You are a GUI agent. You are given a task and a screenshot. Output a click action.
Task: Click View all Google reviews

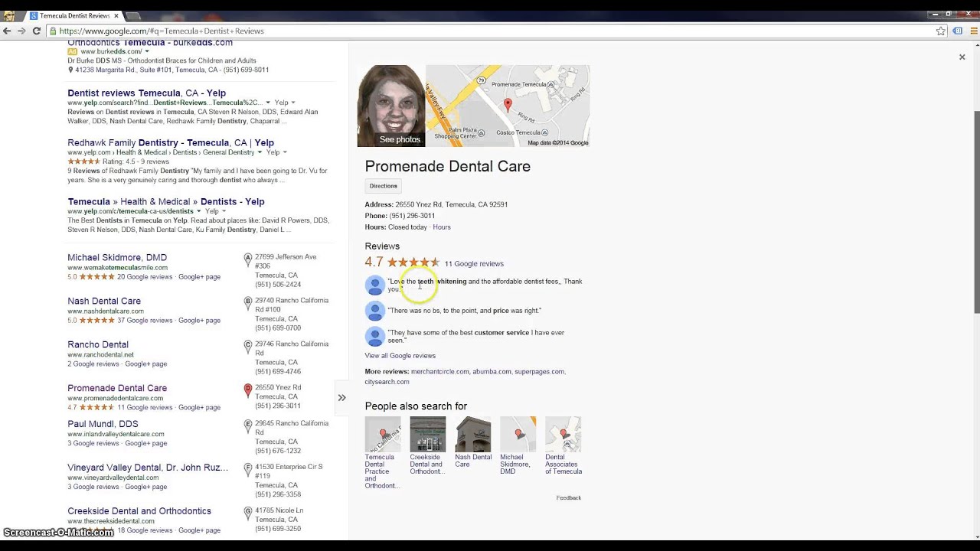(x=400, y=356)
